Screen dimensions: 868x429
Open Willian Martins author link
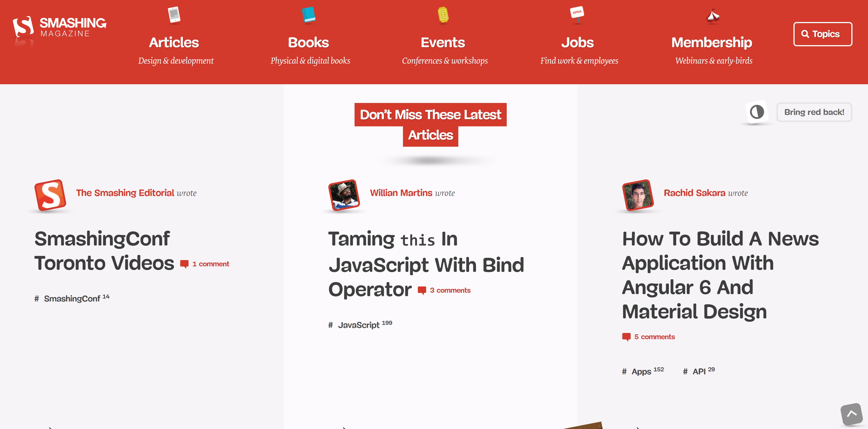(x=401, y=193)
